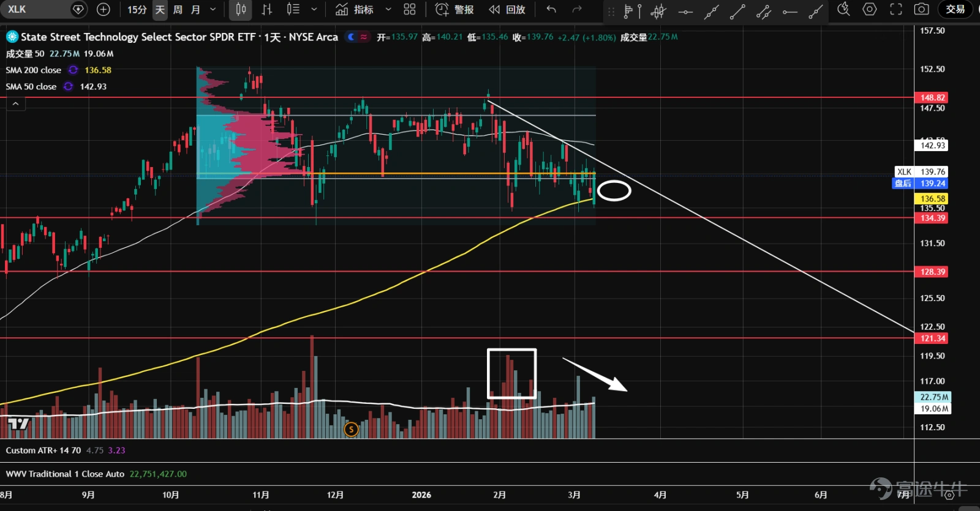Image resolution: width=980 pixels, height=511 pixels.
Task: Toggle fullscreen mode
Action: [896, 9]
